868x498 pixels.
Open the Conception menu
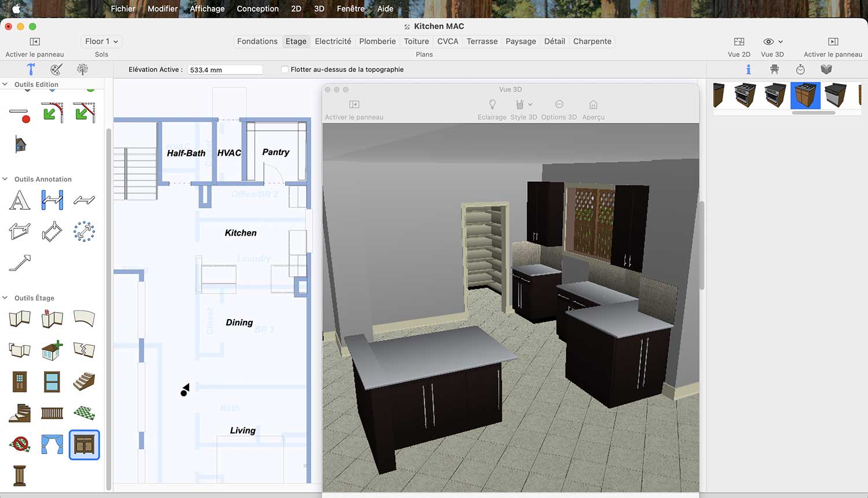258,9
